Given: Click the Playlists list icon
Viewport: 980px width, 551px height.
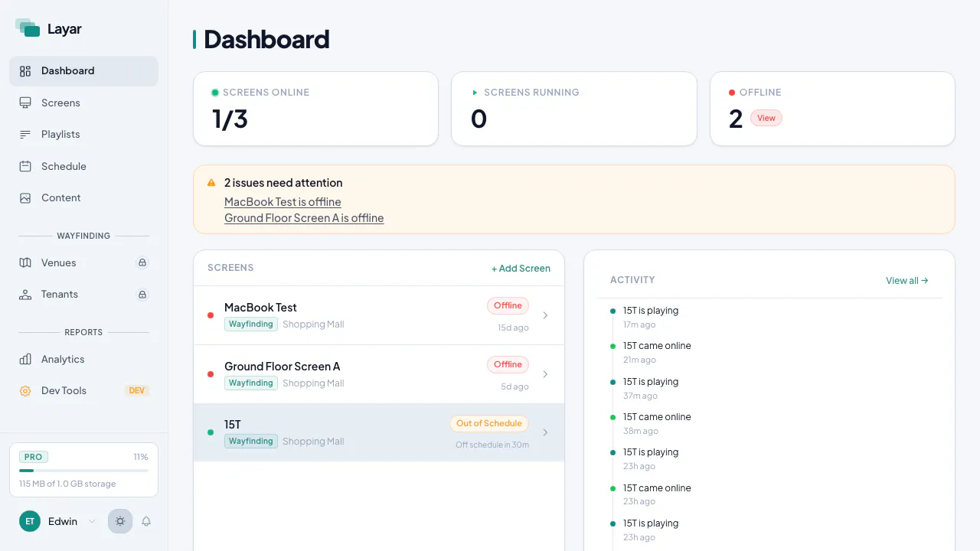Looking at the screenshot, I should 25,134.
